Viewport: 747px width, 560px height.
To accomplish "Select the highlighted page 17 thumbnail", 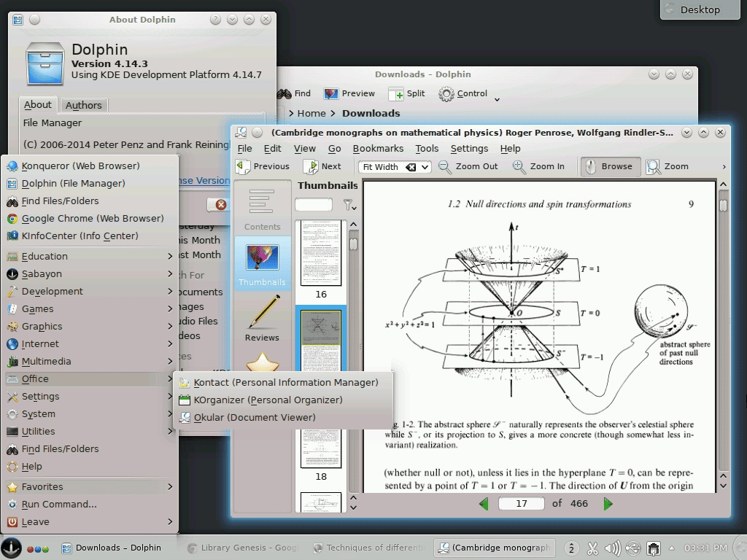I will pos(321,339).
